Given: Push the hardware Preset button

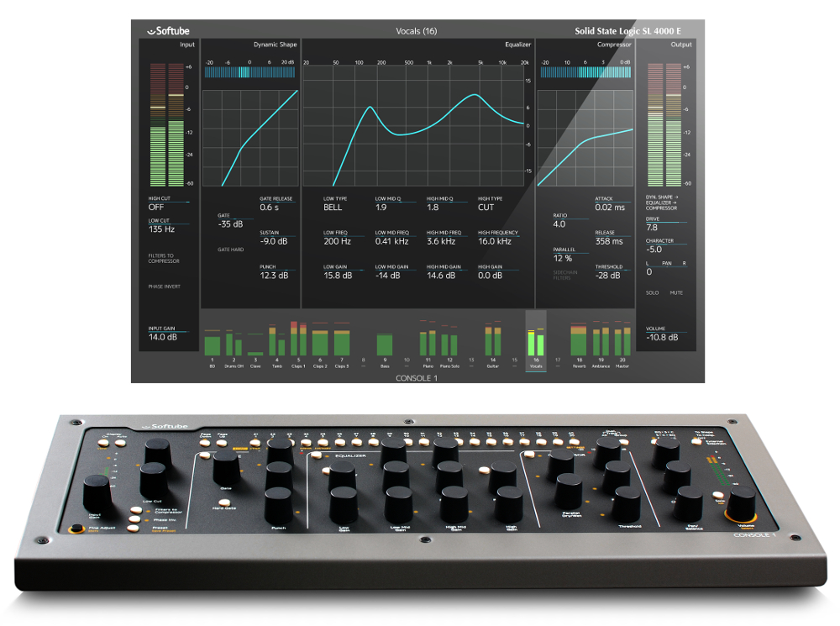Looking at the screenshot, I should pyautogui.click(x=133, y=529).
